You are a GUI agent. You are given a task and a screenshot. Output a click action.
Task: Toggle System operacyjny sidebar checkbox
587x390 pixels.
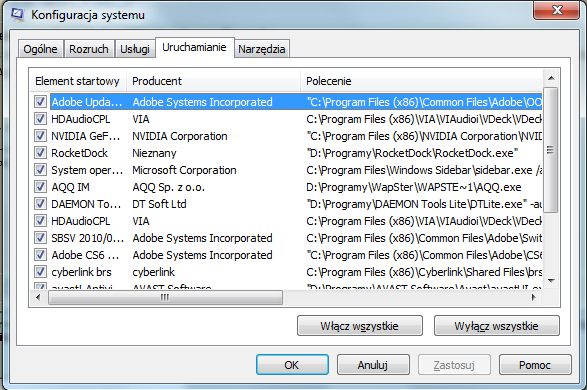(40, 170)
